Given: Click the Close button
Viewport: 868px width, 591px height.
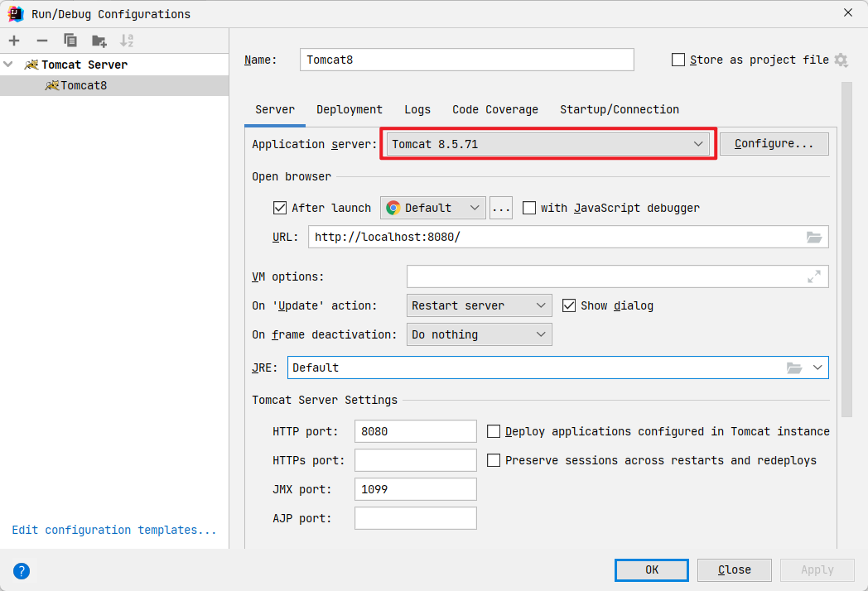Looking at the screenshot, I should [734, 570].
